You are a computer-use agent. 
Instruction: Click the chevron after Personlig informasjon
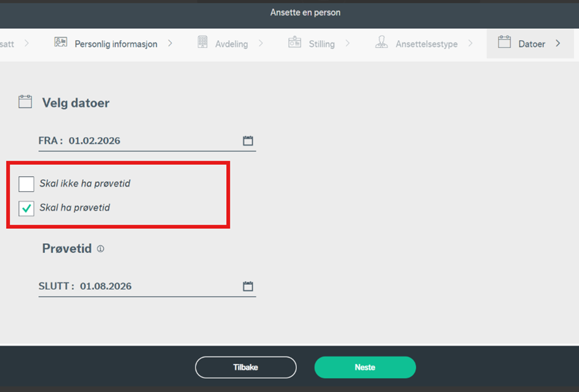coord(170,44)
